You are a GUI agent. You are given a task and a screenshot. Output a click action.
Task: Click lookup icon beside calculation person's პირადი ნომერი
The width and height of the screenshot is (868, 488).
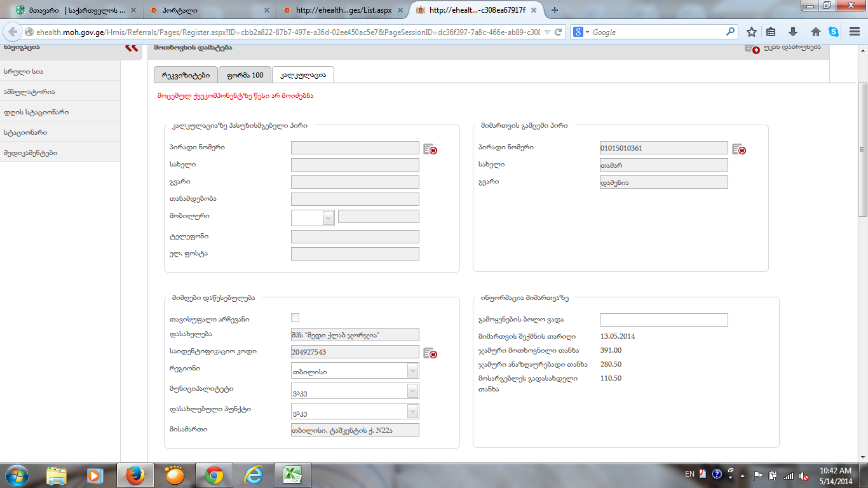(430, 149)
